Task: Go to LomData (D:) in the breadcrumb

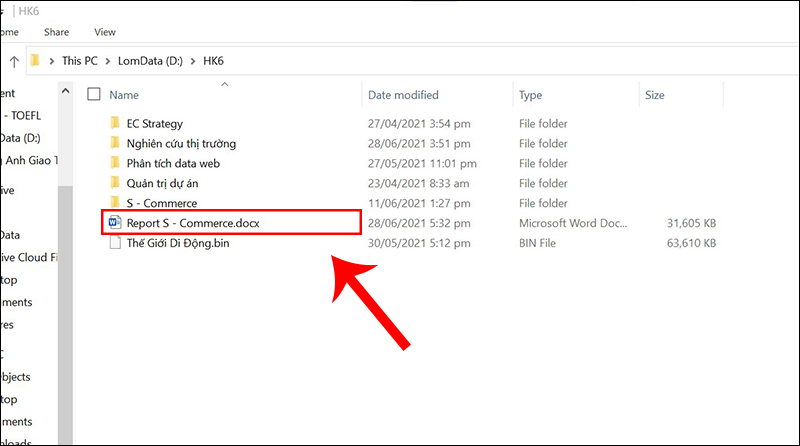Action: coord(150,61)
